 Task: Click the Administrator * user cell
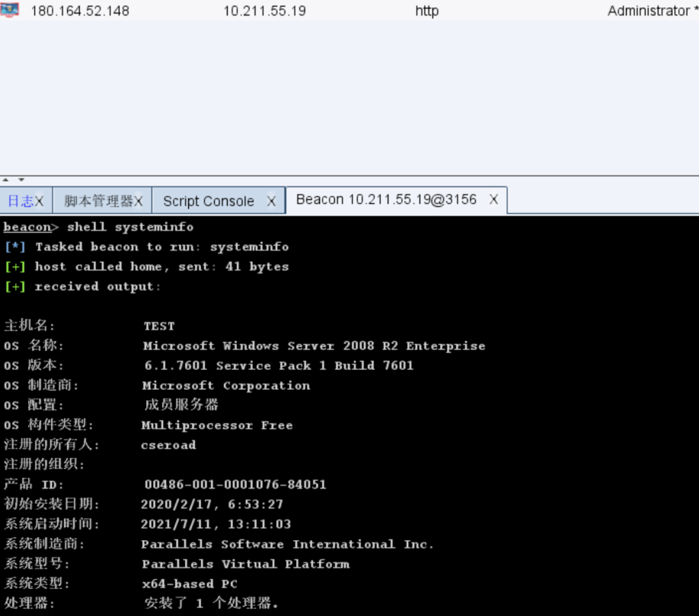pyautogui.click(x=653, y=11)
